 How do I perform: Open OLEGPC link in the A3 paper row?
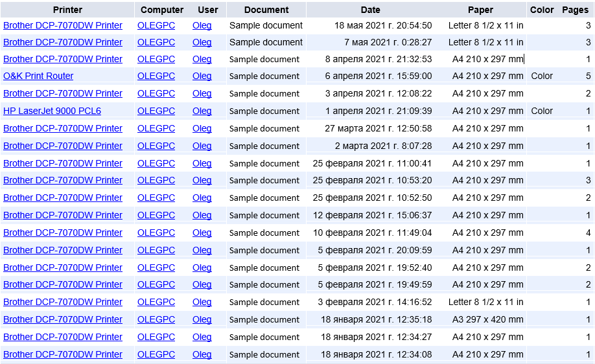pos(156,319)
